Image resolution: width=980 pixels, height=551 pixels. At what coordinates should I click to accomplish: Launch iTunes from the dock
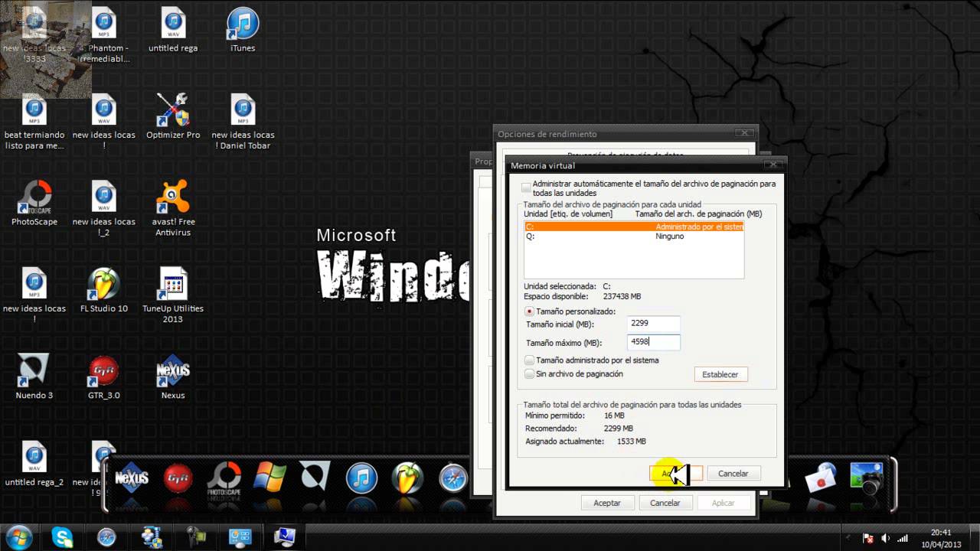pos(361,478)
